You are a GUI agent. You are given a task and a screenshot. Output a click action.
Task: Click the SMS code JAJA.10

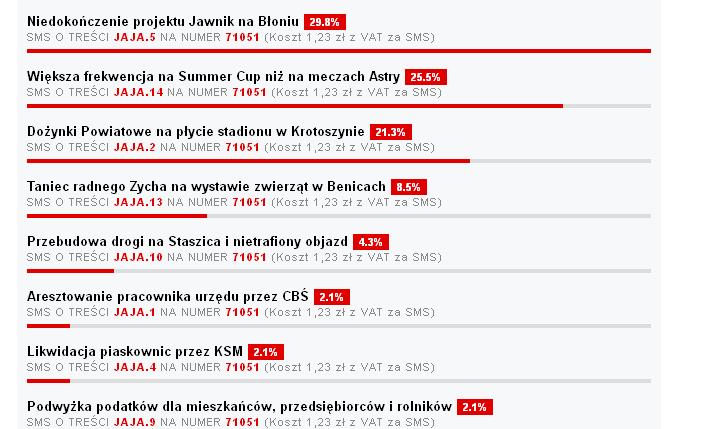[x=138, y=257]
